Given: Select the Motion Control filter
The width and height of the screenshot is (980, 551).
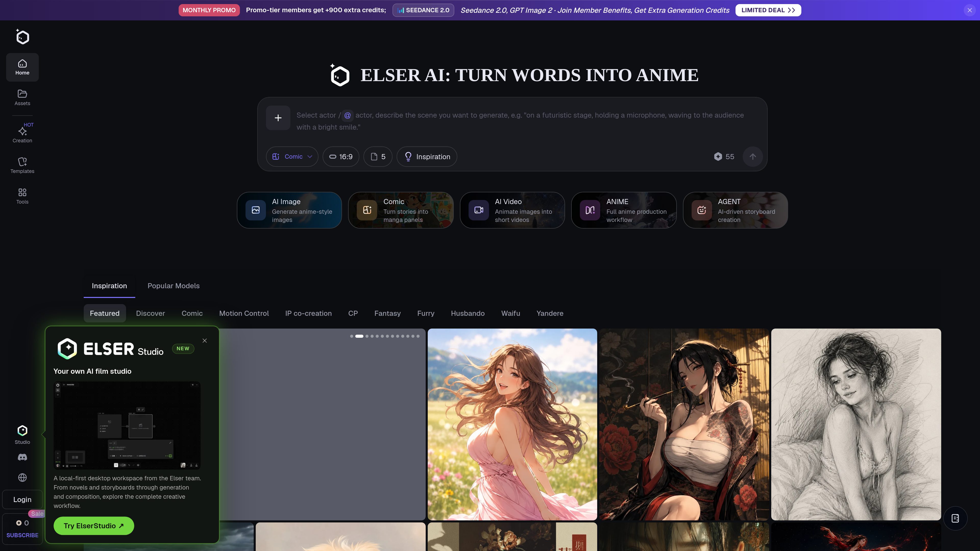Looking at the screenshot, I should click(x=244, y=313).
